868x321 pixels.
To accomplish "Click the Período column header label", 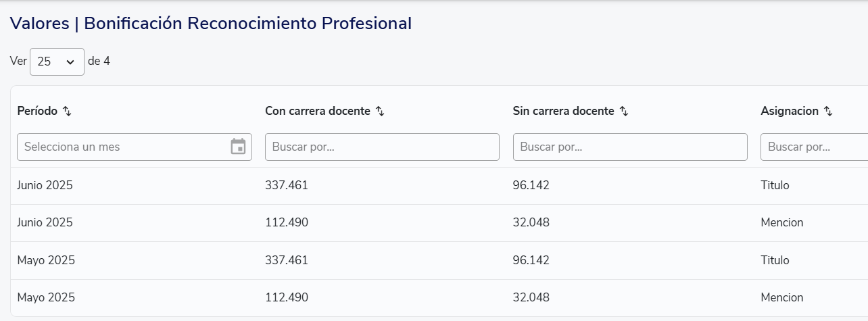I will 37,112.
